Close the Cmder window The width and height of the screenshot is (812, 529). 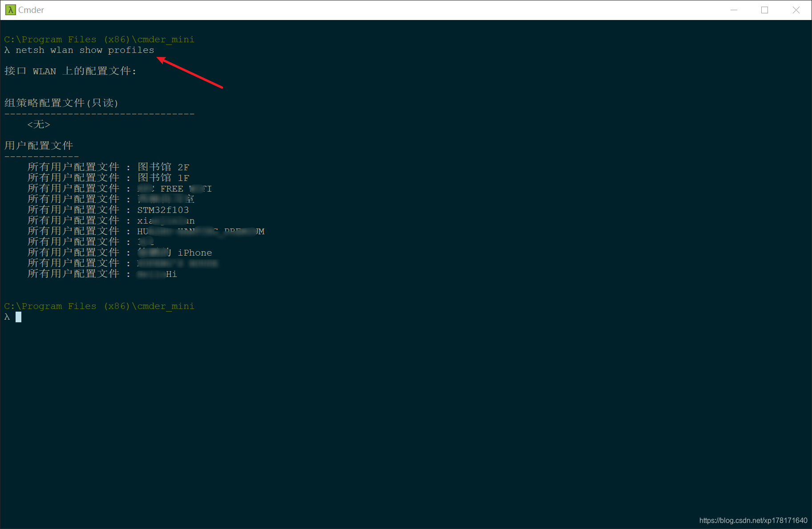[x=796, y=10]
